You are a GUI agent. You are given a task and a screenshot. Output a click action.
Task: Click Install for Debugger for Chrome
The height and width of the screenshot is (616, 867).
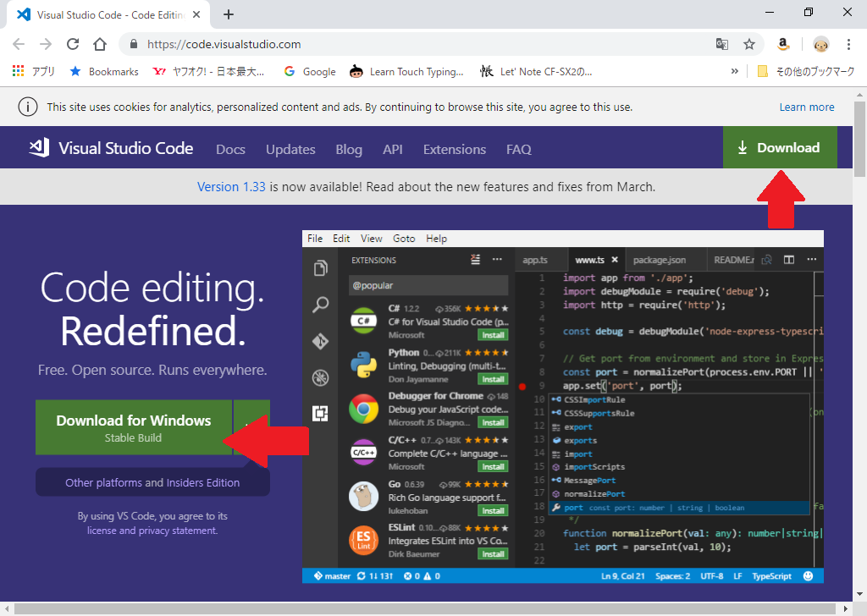[493, 422]
